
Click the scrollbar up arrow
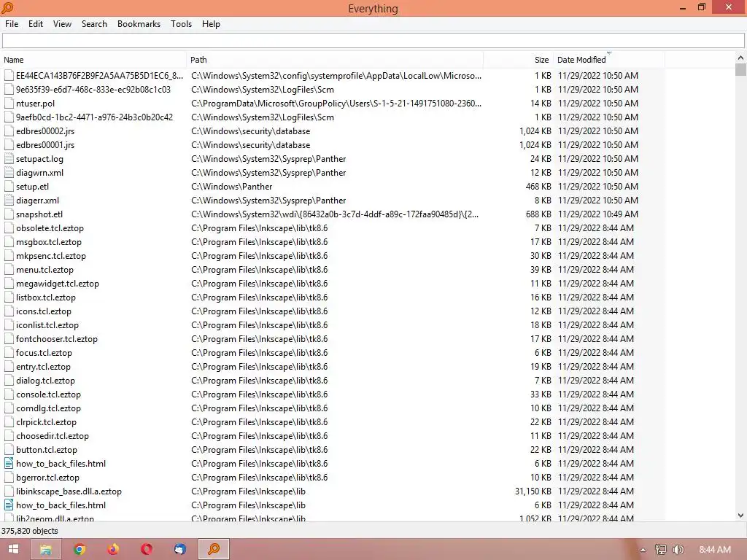pos(740,58)
